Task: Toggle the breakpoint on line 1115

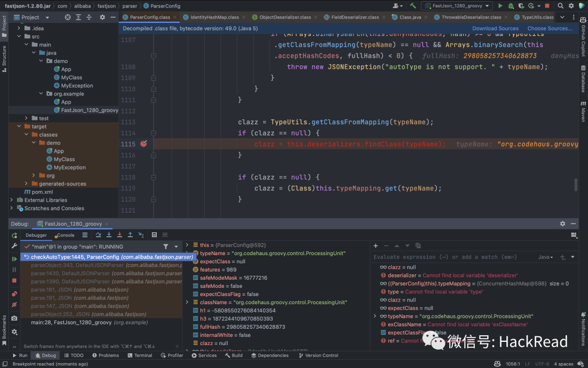Action: [x=143, y=144]
